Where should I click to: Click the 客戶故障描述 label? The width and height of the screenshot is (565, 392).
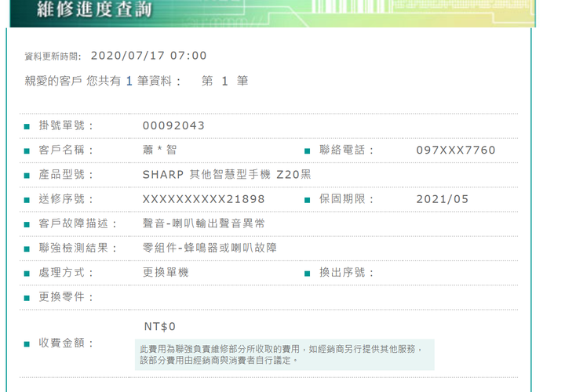click(78, 223)
